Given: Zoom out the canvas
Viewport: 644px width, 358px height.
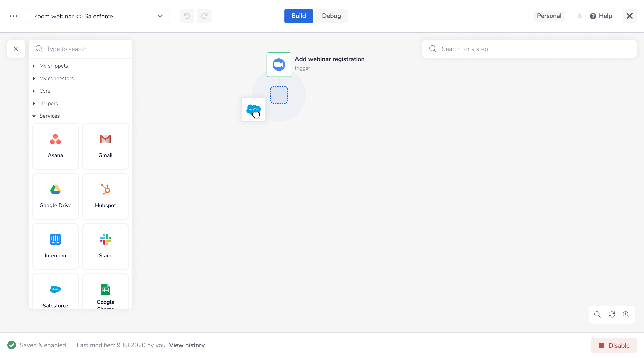Looking at the screenshot, I should [x=597, y=314].
